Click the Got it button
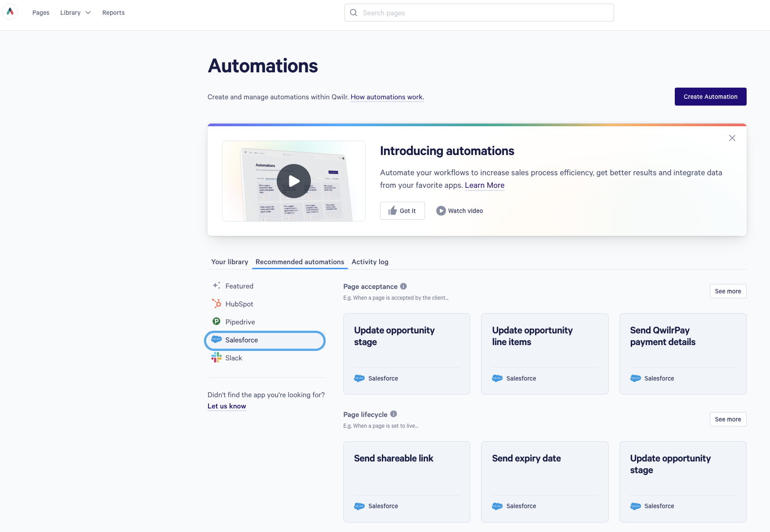The height and width of the screenshot is (532, 770). [x=403, y=211]
